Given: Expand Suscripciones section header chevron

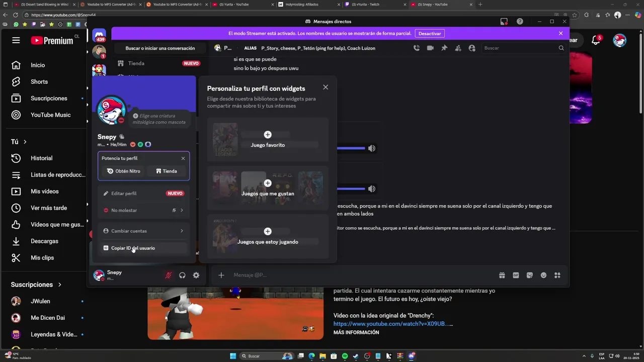Looking at the screenshot, I should click(x=59, y=285).
